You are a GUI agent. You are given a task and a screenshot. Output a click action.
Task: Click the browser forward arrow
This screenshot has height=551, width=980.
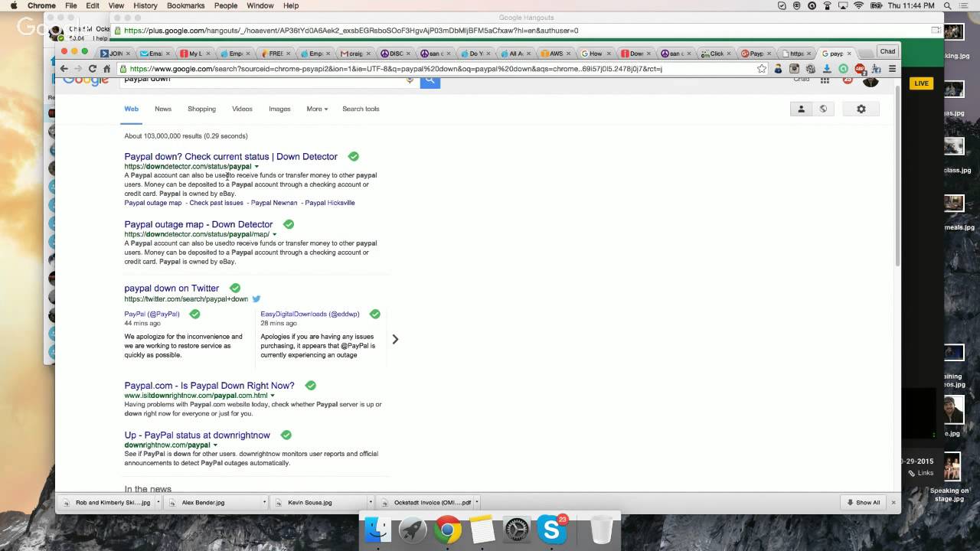click(x=78, y=69)
